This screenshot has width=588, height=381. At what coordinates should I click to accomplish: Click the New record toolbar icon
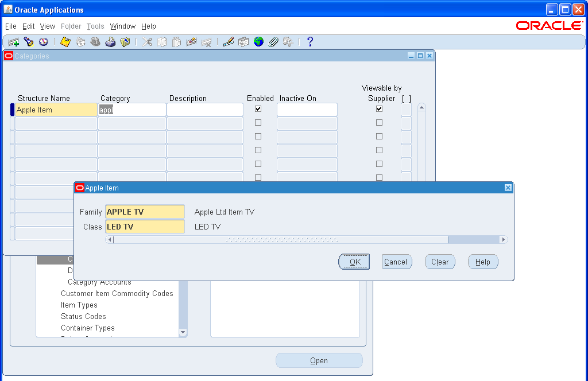[x=14, y=42]
